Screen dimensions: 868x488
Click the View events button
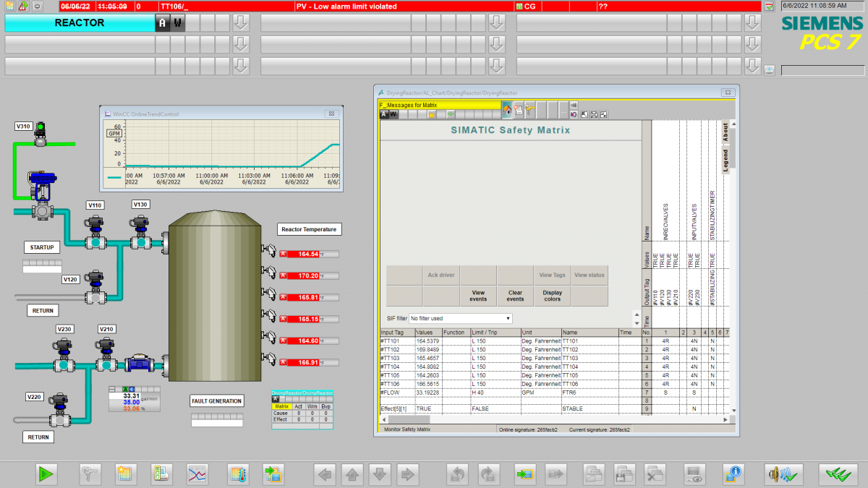tap(478, 296)
